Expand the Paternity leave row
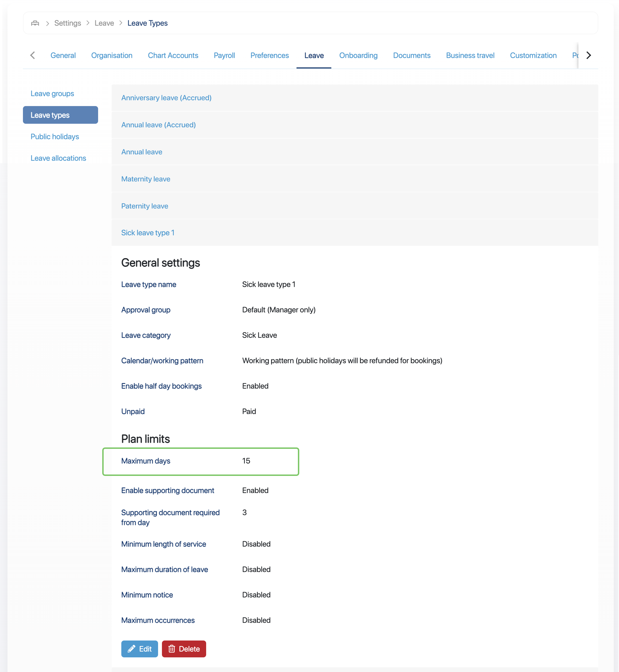The width and height of the screenshot is (619, 672). click(x=144, y=206)
